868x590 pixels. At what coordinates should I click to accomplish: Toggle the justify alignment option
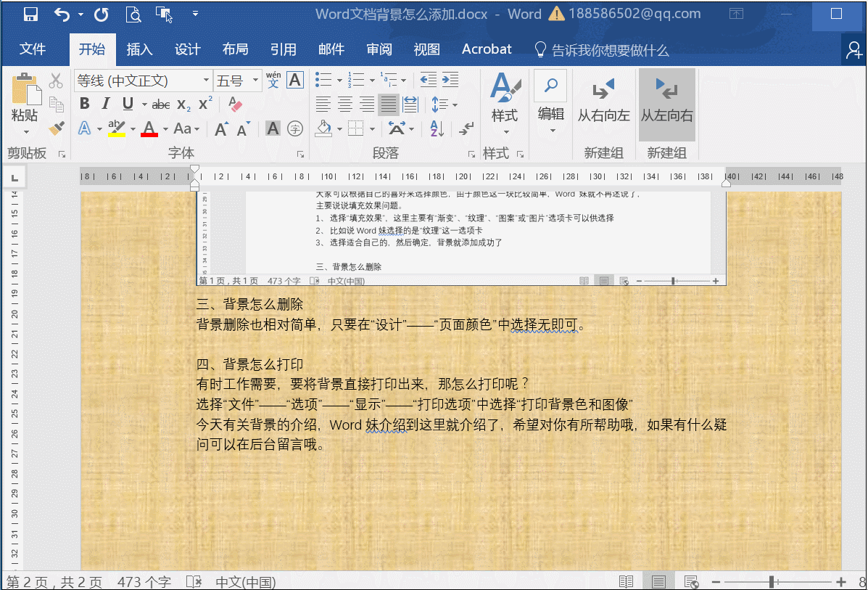point(388,104)
